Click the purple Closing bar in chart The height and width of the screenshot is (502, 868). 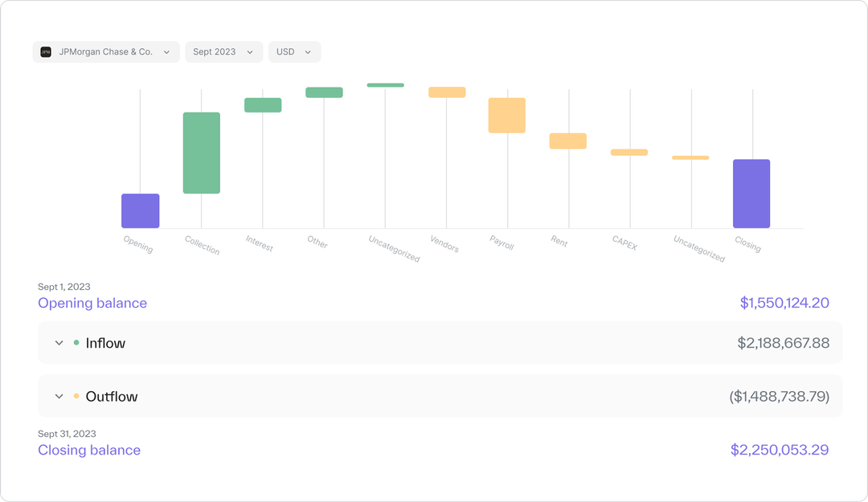pyautogui.click(x=751, y=192)
